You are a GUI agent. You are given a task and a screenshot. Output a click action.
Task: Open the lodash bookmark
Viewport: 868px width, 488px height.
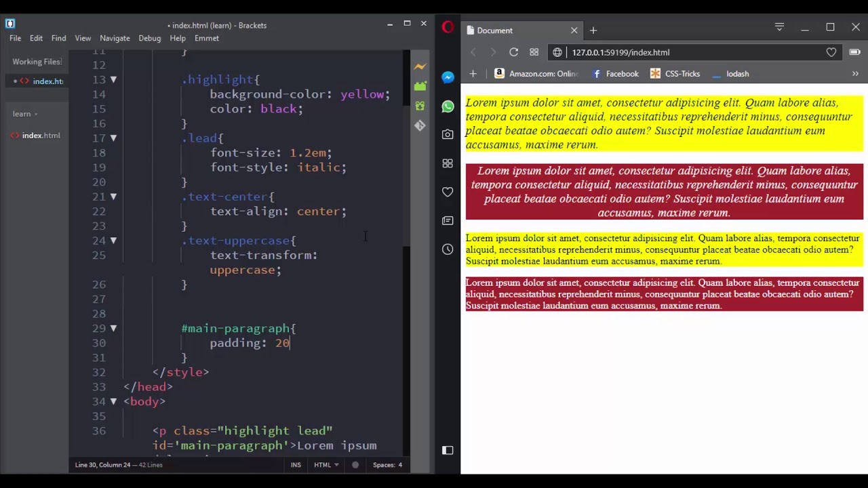click(737, 73)
